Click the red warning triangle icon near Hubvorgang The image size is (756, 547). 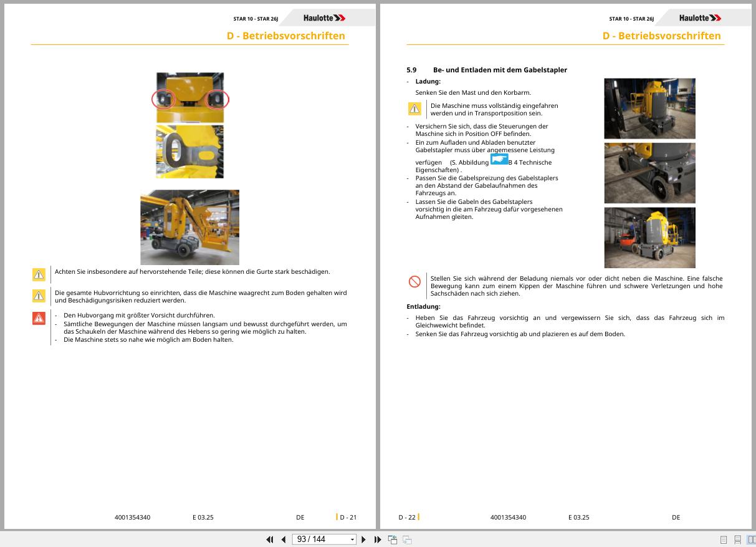click(x=39, y=319)
